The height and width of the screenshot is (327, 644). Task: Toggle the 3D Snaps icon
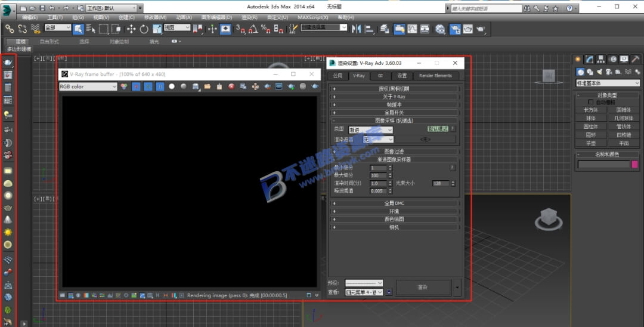(x=240, y=29)
